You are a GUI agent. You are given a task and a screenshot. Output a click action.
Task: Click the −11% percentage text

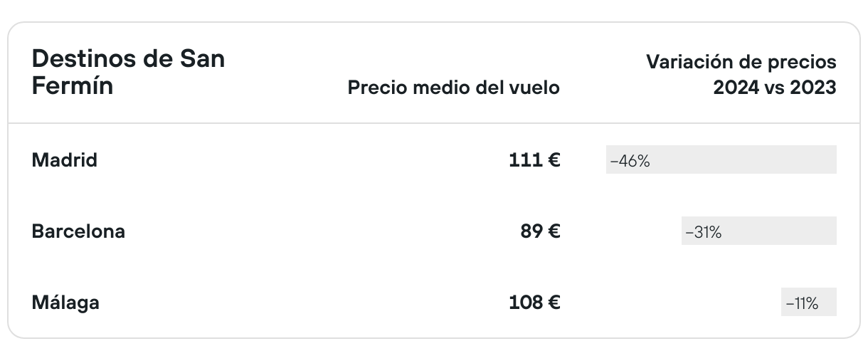pyautogui.click(x=802, y=303)
